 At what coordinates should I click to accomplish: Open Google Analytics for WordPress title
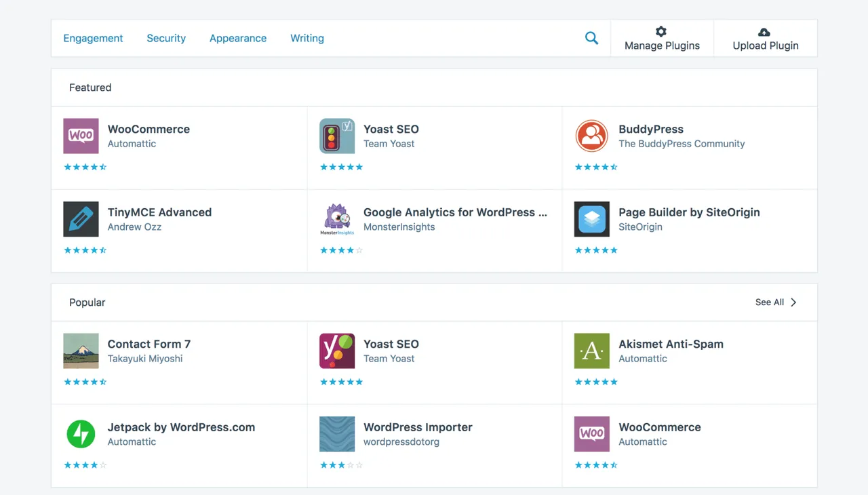point(455,212)
